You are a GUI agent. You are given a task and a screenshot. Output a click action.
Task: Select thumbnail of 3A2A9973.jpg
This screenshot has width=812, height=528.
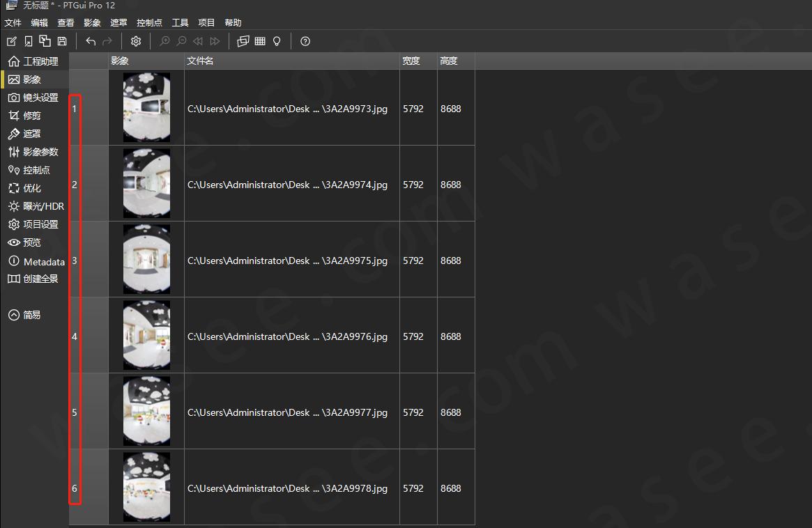pos(146,107)
